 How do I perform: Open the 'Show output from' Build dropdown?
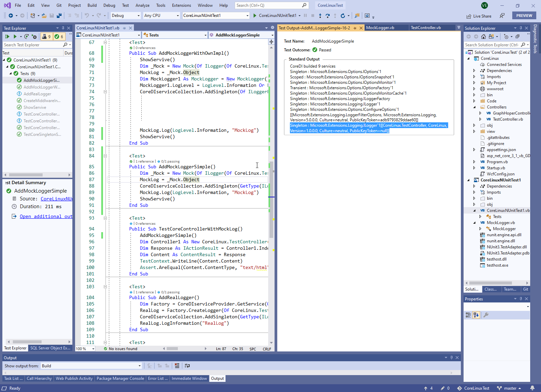coord(91,366)
